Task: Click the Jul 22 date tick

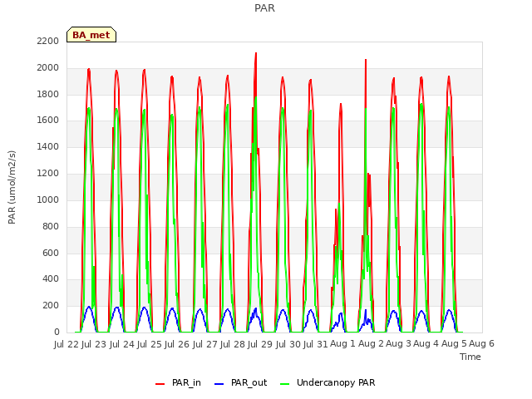Action: 66,344
